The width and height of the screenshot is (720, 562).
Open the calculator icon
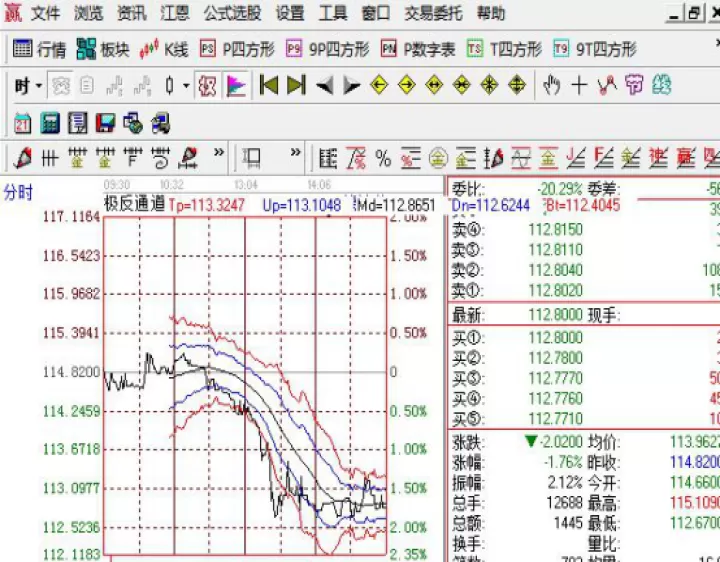[x=50, y=123]
